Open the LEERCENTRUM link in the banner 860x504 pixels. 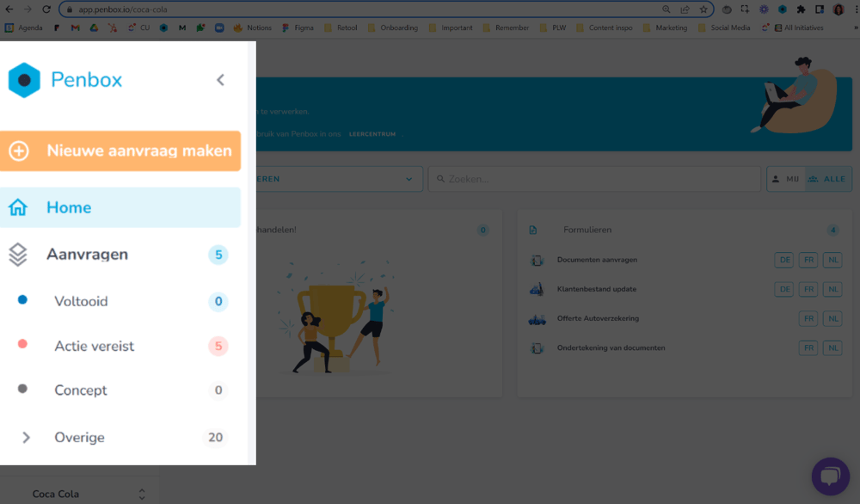pos(372,134)
